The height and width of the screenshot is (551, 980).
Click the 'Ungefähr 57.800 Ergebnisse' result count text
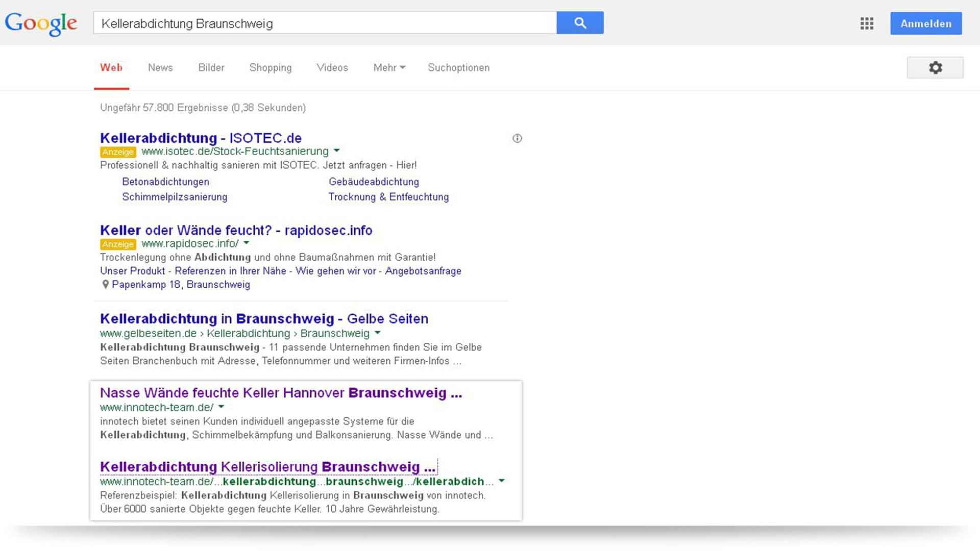[x=203, y=108]
